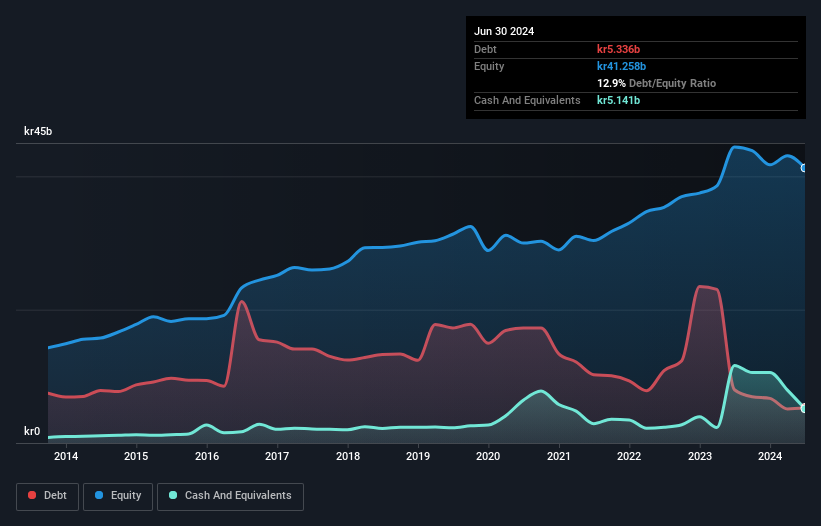Click the 2024 x-axis label
Screen dimensions: 821x526
pyautogui.click(x=770, y=456)
